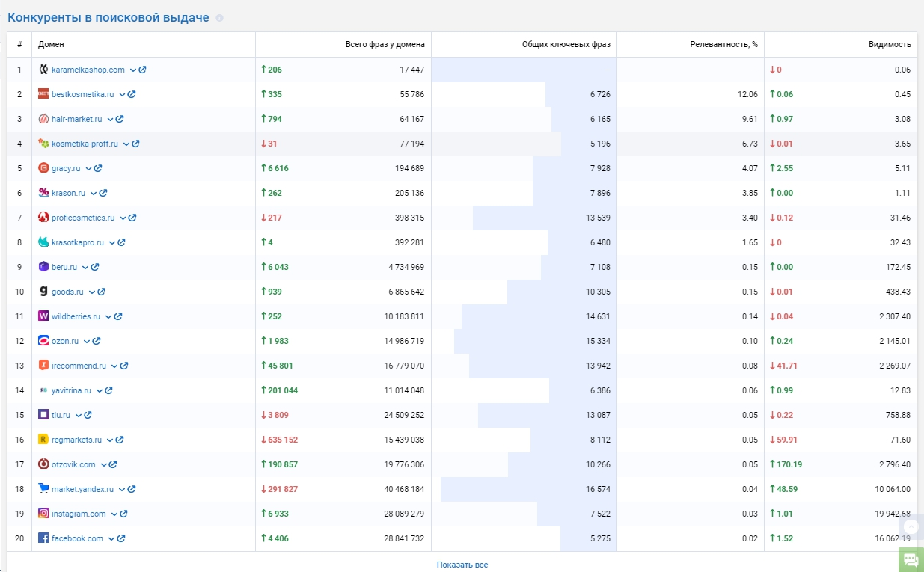Expand dropdown next to karamelkashop.com

[x=132, y=70]
